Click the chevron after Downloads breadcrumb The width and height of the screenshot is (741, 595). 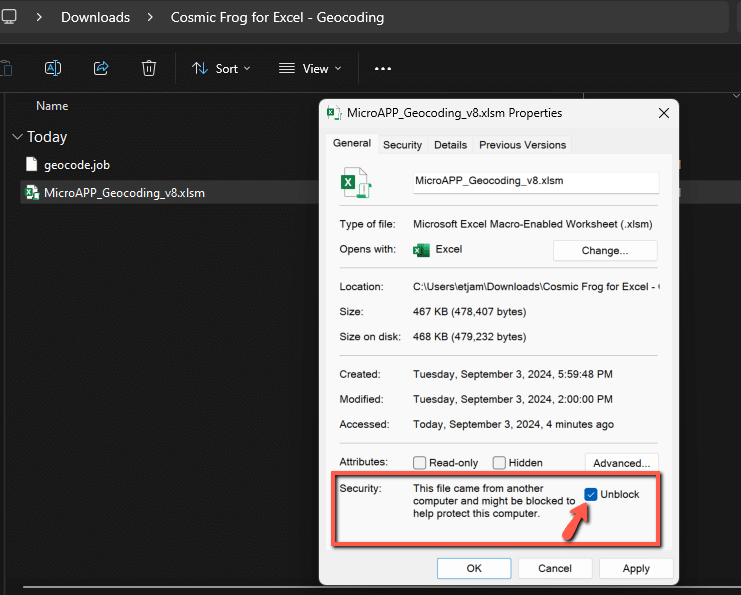(150, 17)
